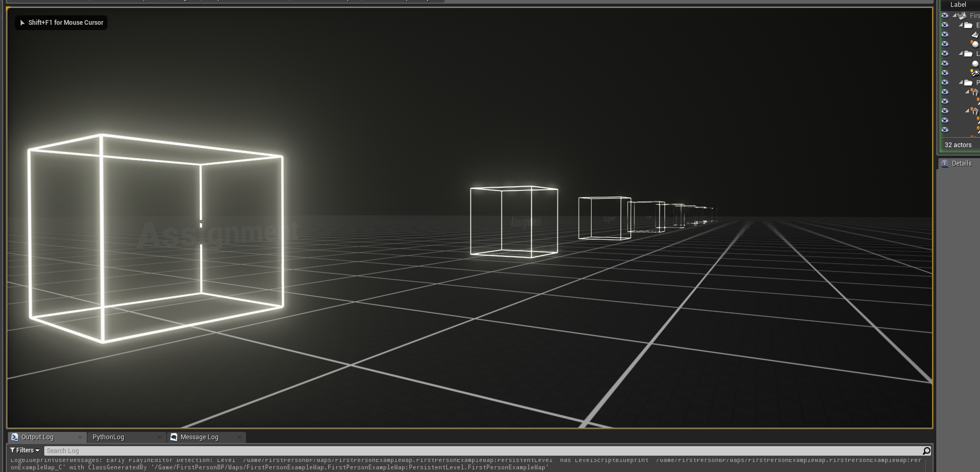Open the Details panel tab
This screenshot has height=472, width=980.
(961, 163)
